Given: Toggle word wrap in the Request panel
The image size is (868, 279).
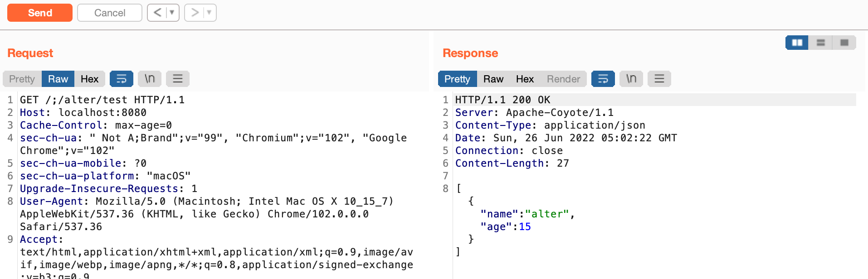Looking at the screenshot, I should (121, 79).
